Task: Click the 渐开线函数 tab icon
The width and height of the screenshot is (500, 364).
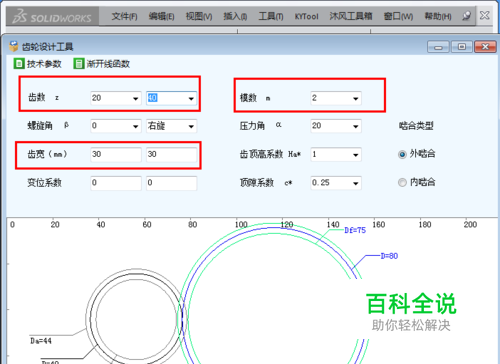Action: 79,63
